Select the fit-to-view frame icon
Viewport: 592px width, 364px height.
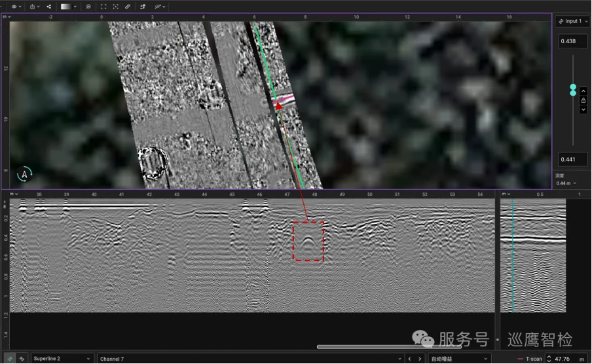point(103,7)
